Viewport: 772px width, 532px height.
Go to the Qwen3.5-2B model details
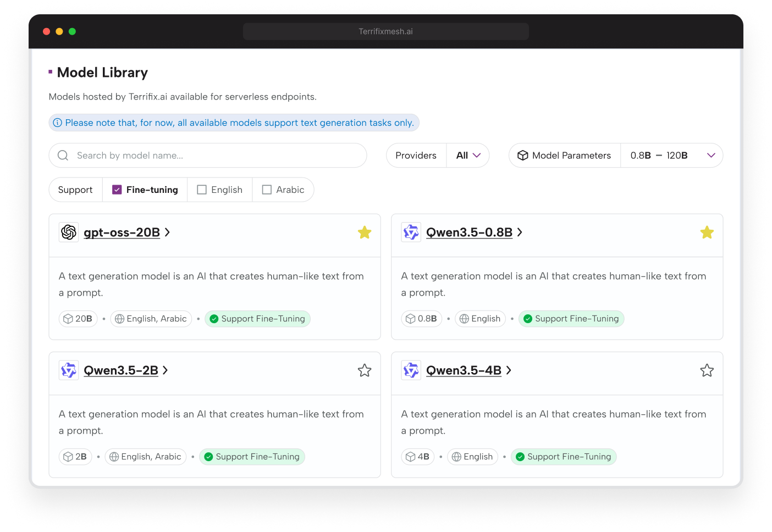pos(121,370)
